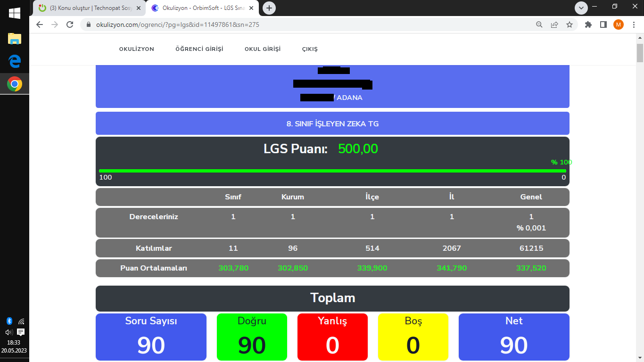This screenshot has width=644, height=362.
Task: Click the Dereceleriniz row label
Action: 154,217
